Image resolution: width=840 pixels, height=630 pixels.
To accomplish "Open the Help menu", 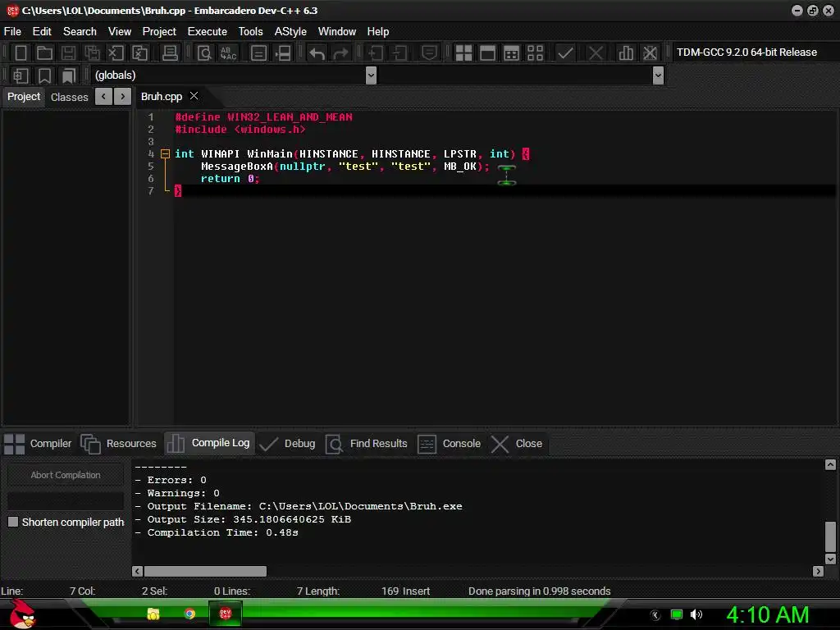I will tap(377, 32).
